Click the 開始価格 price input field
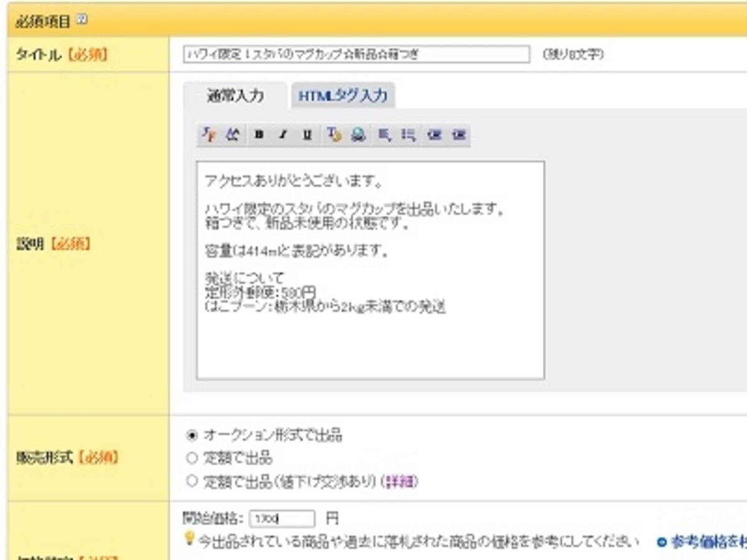Screen dimensions: 747x560 [x=282, y=519]
